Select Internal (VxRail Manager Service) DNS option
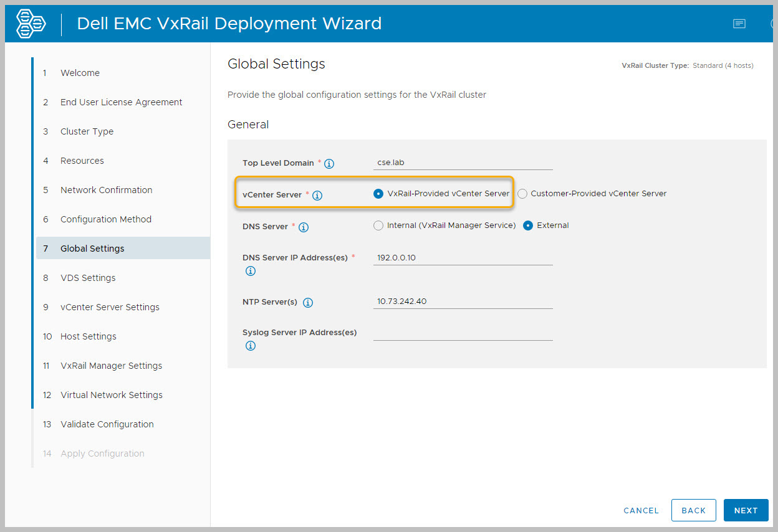This screenshot has width=778, height=532. coord(378,226)
